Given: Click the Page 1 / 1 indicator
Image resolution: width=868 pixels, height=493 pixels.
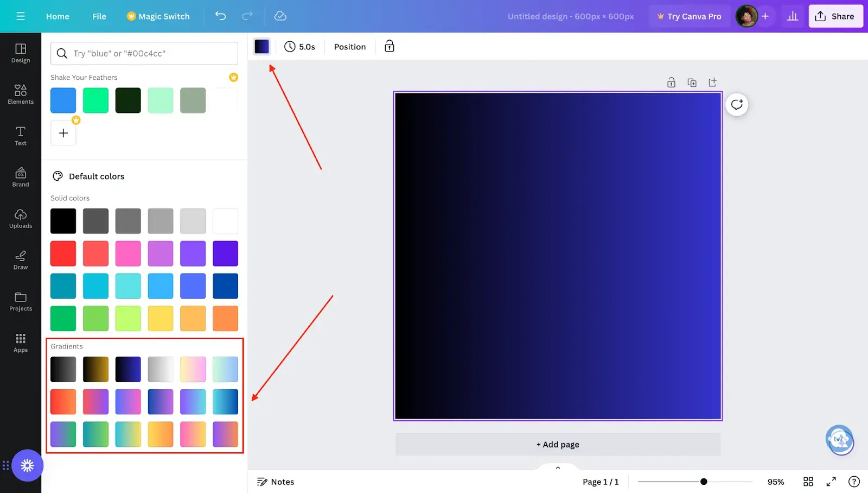Looking at the screenshot, I should pos(601,482).
